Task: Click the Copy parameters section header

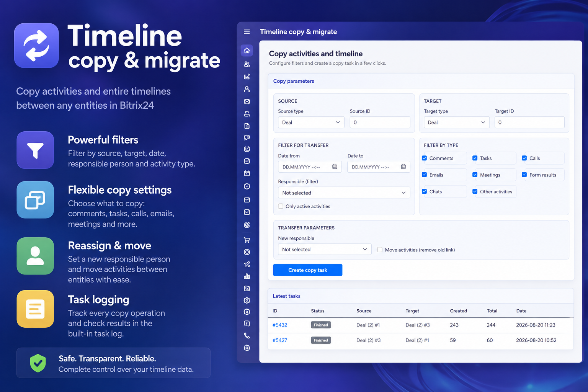Action: coord(294,81)
